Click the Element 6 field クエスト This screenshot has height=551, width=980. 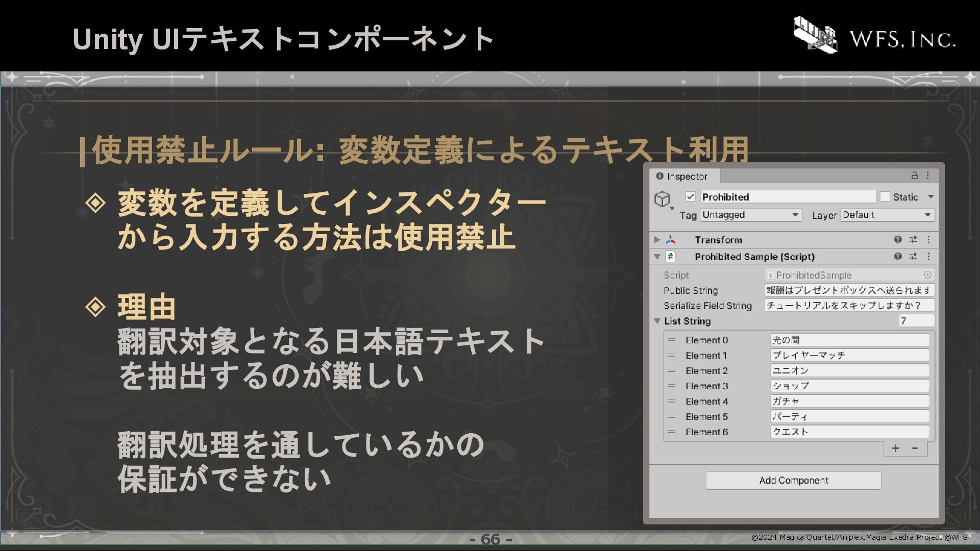tap(849, 432)
